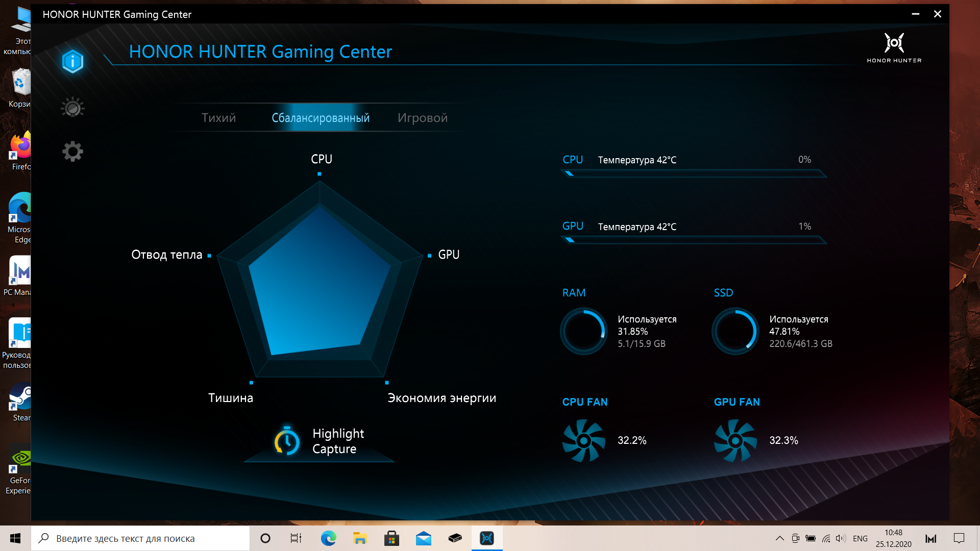The height and width of the screenshot is (551, 980).
Task: Switch ENG input language
Action: coord(860,539)
